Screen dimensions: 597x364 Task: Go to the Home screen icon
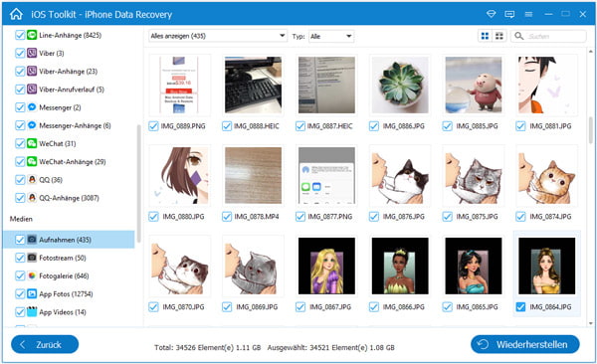click(16, 14)
